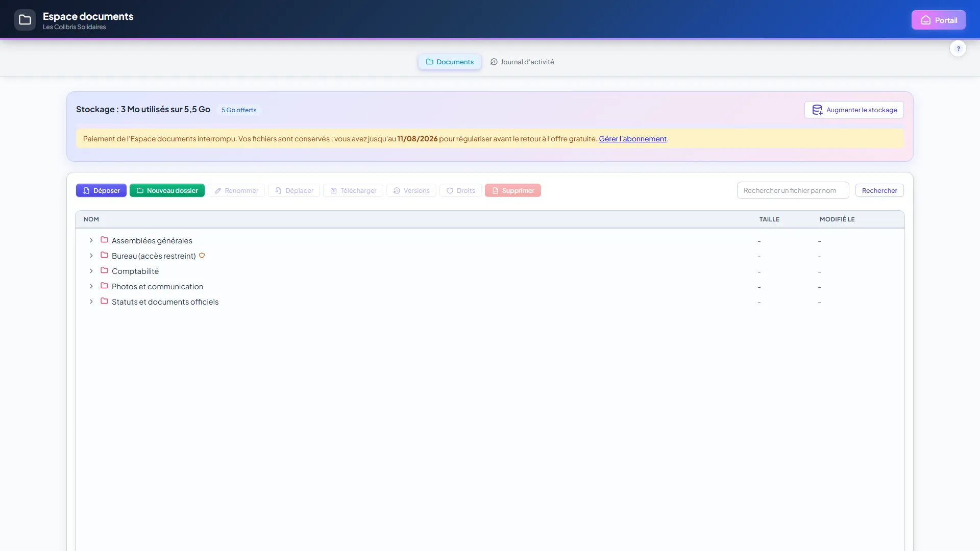
Task: Click the Déposer upload button
Action: (101, 190)
